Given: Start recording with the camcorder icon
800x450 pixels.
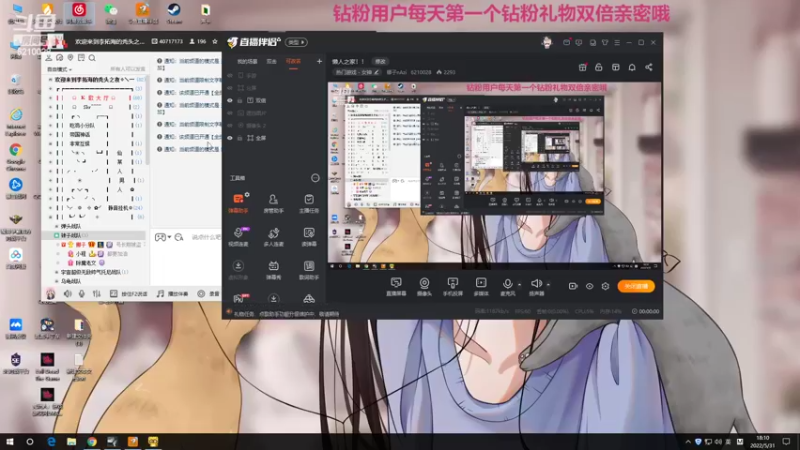Looking at the screenshot, I should point(573,286).
